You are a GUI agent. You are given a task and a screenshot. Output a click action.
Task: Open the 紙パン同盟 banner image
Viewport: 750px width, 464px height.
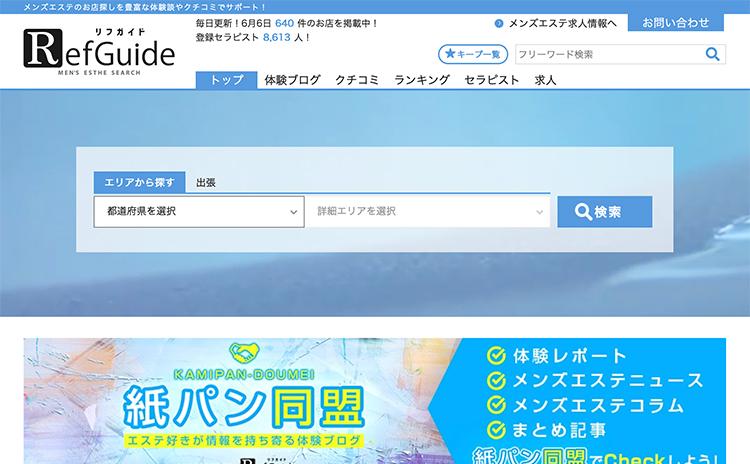coord(375,401)
